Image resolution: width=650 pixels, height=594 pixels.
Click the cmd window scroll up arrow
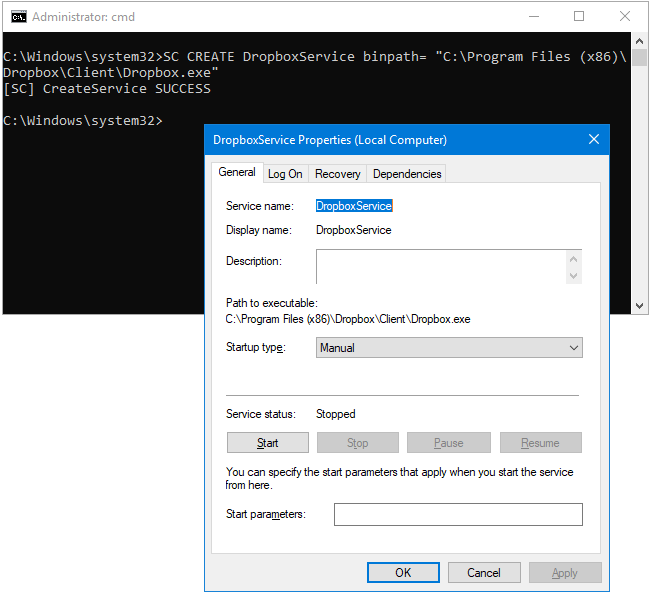point(639,41)
